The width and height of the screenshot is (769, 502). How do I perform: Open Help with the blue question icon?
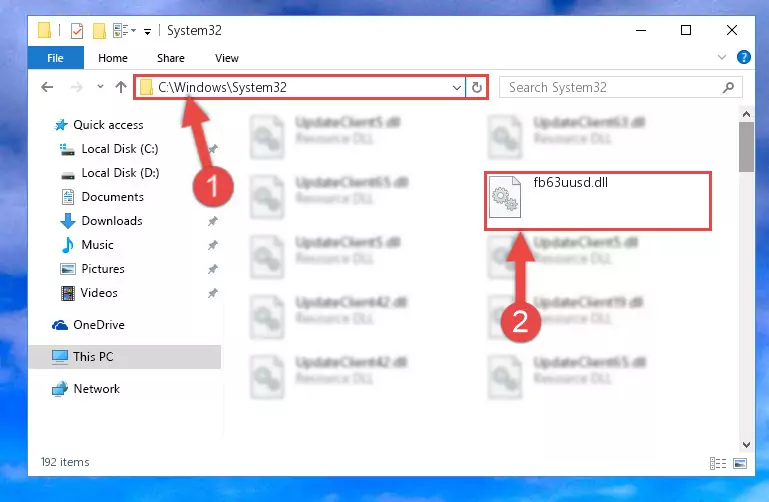(x=743, y=57)
